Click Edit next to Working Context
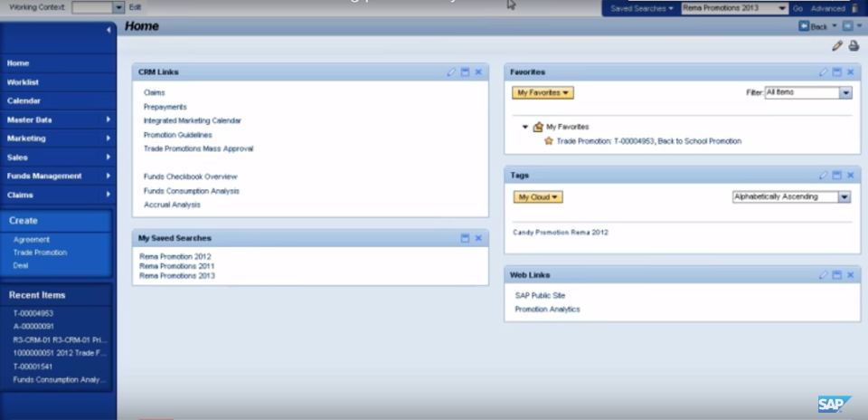This screenshot has width=868, height=420. coord(135,8)
